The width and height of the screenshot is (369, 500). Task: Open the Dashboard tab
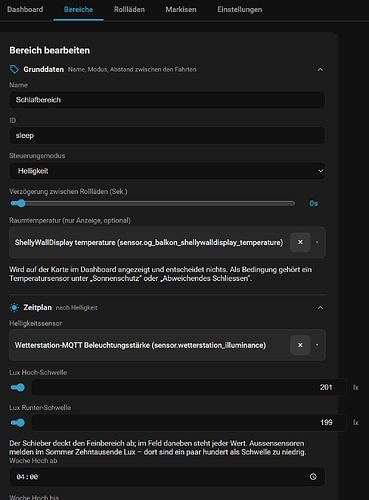point(25,10)
